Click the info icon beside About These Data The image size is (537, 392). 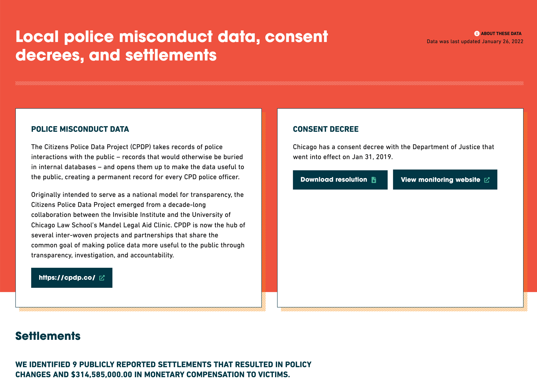pos(477,34)
